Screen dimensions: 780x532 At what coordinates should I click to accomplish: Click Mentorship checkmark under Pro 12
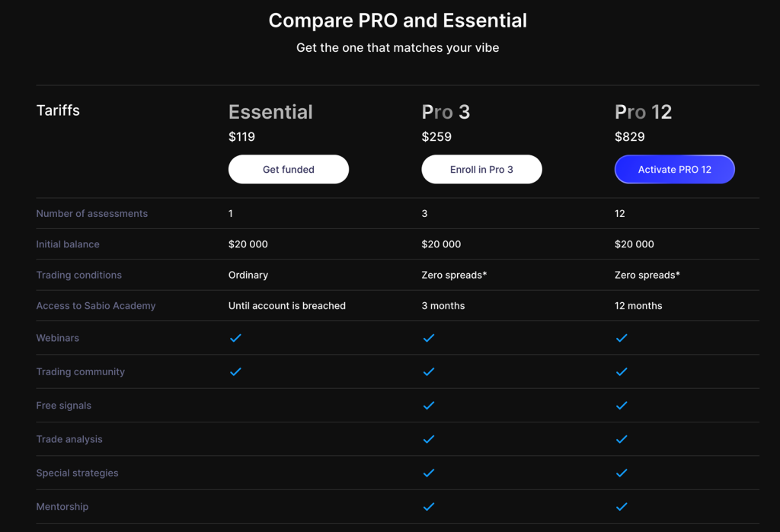coord(622,507)
